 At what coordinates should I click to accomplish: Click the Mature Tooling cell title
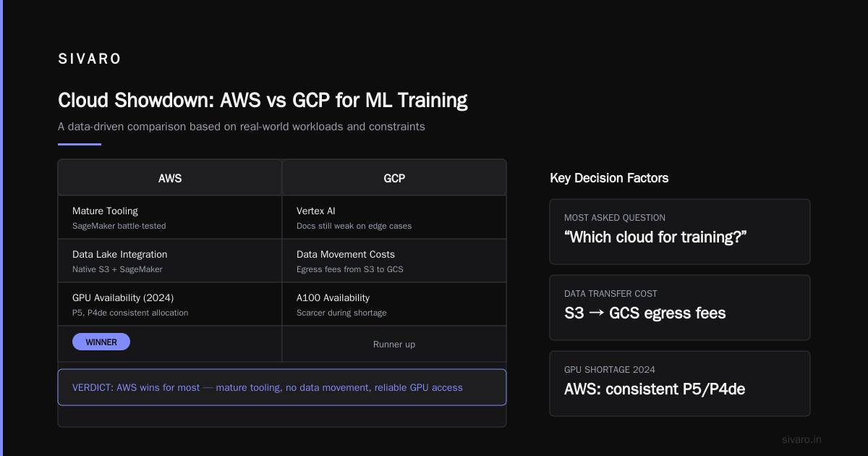[x=105, y=211]
